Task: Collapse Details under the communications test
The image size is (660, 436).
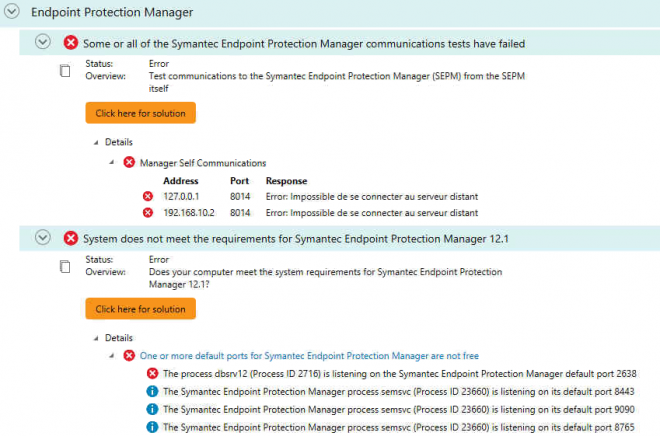Action: click(x=96, y=143)
